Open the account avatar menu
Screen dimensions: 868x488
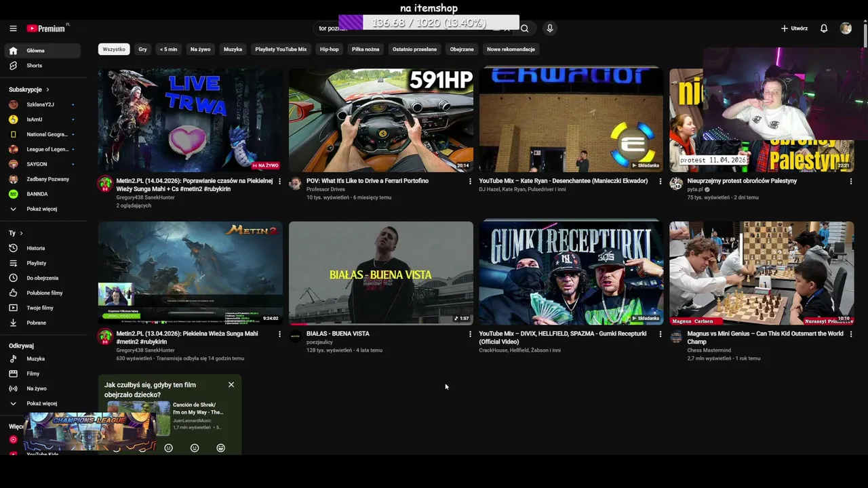(x=846, y=28)
